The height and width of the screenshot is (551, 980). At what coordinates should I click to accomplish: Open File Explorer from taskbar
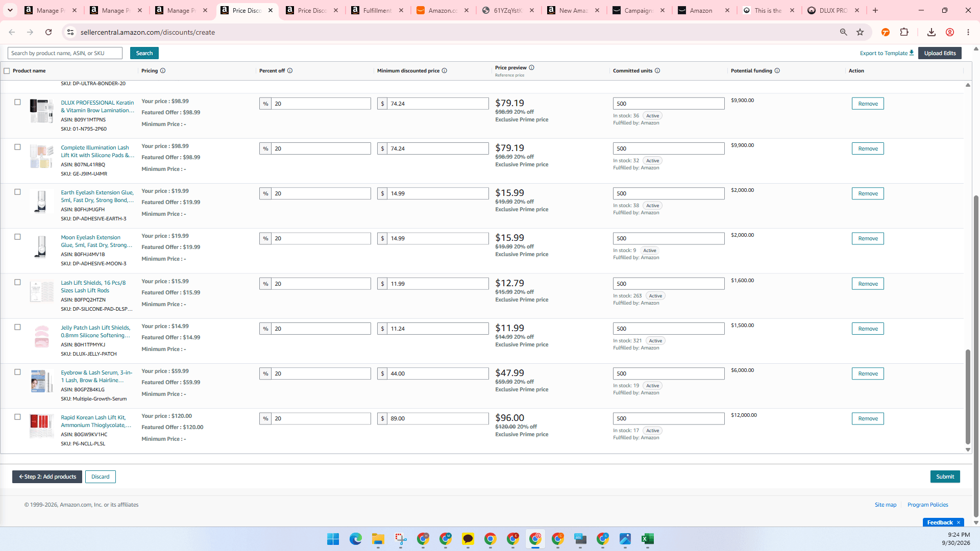coord(378,539)
